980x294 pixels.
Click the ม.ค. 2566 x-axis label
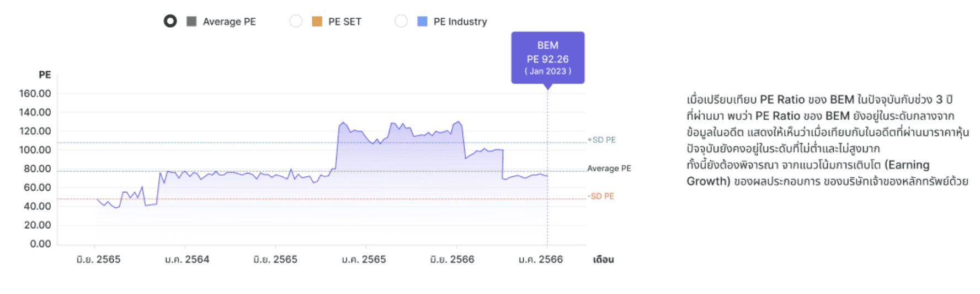point(540,259)
